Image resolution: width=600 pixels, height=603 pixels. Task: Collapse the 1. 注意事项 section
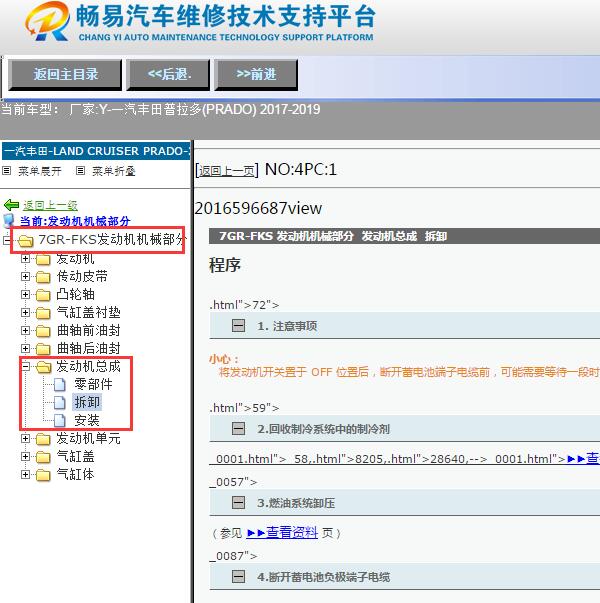coord(238,326)
